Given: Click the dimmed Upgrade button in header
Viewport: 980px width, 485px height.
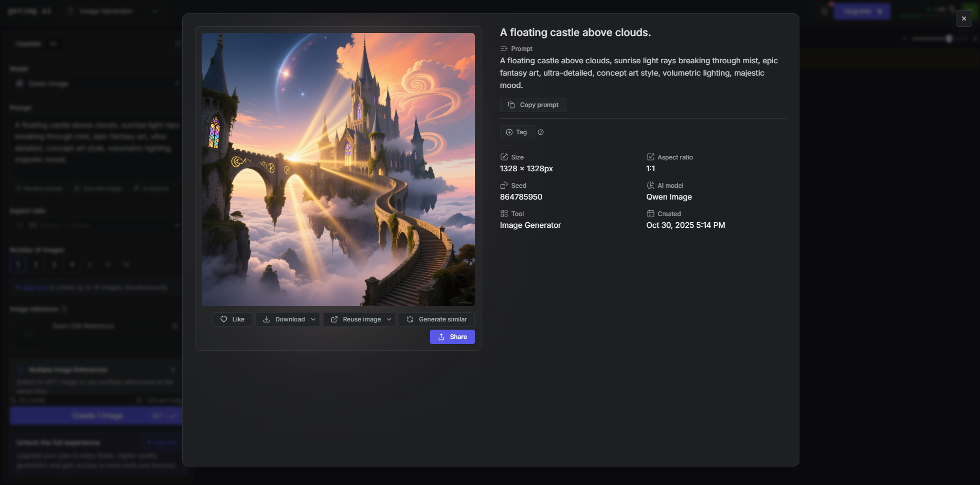Looking at the screenshot, I should coord(862,11).
